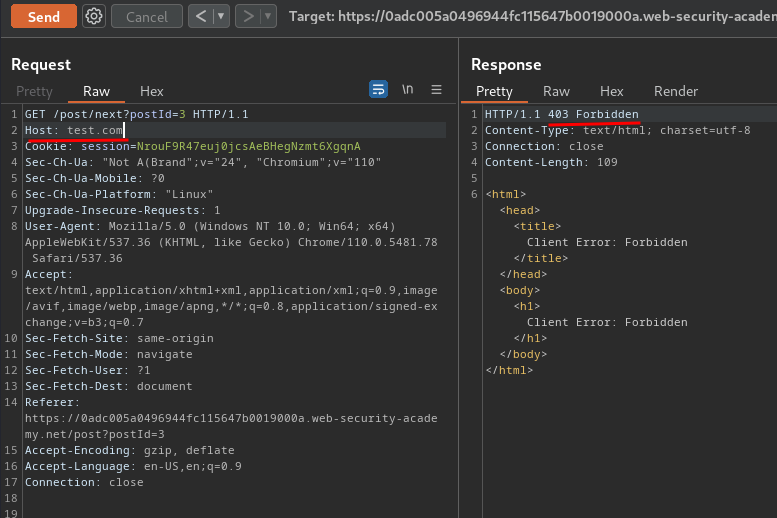Switch Response view to Hex tab

611,91
